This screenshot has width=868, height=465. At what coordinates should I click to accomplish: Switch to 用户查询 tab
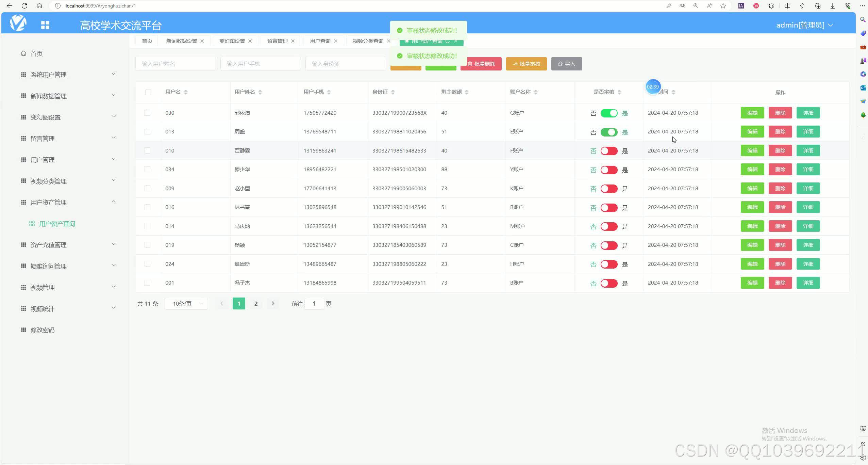coord(320,41)
